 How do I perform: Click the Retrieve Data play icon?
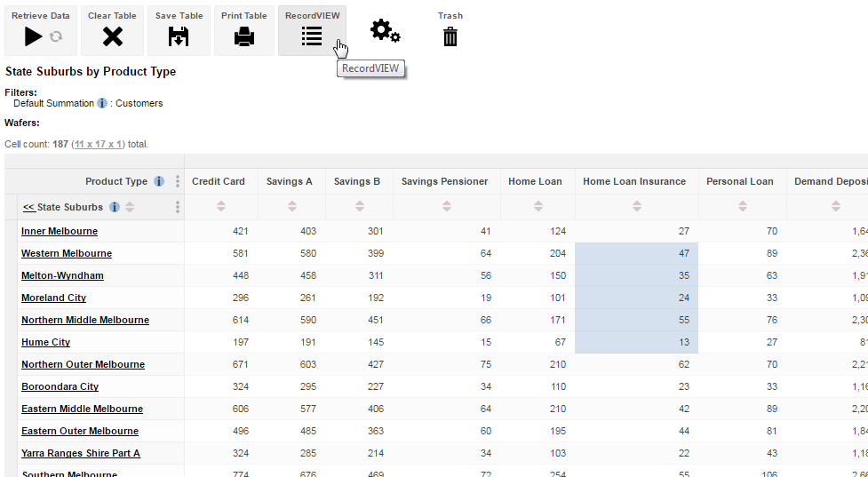tap(34, 36)
